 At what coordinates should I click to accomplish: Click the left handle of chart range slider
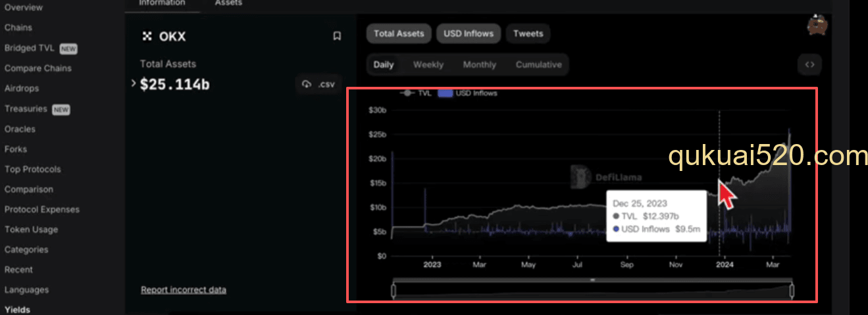click(394, 290)
